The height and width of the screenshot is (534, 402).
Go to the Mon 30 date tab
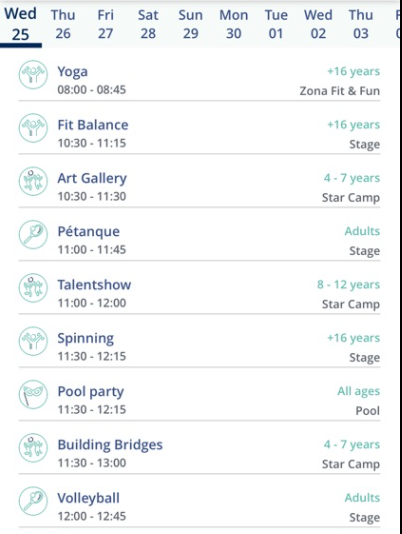click(233, 24)
